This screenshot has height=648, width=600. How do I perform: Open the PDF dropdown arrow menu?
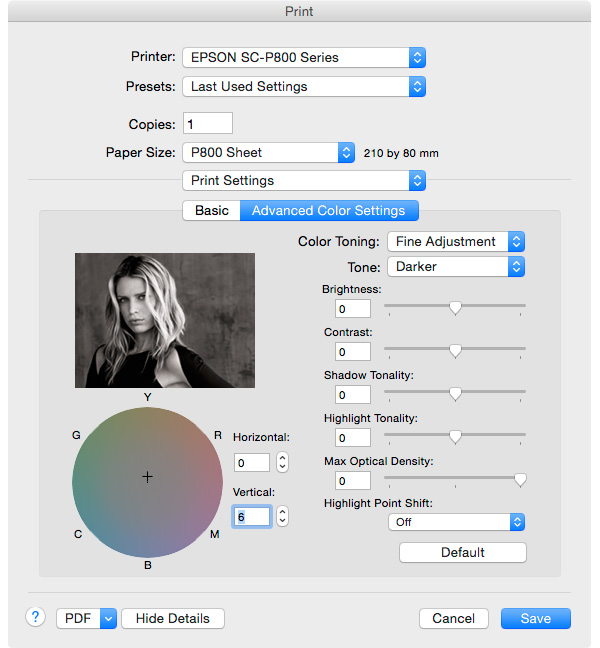[108, 618]
